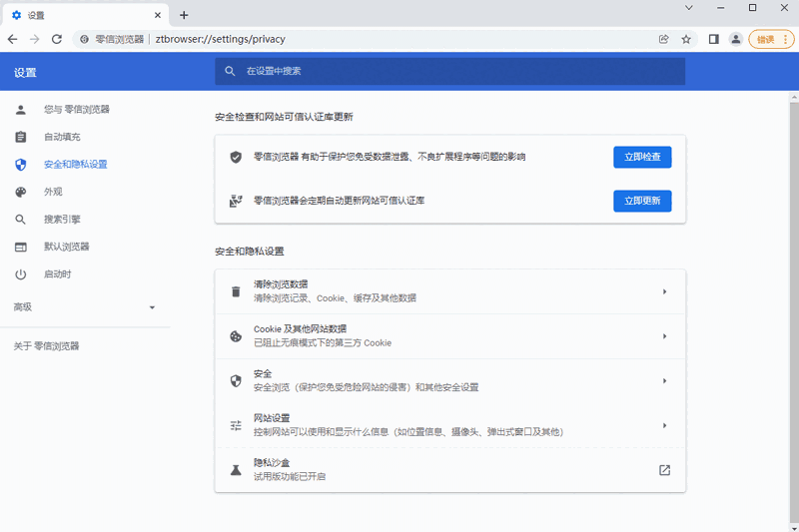Screen dimensions: 799x532
Task: Expand arrow on 网站设置 row
Action: 664,425
